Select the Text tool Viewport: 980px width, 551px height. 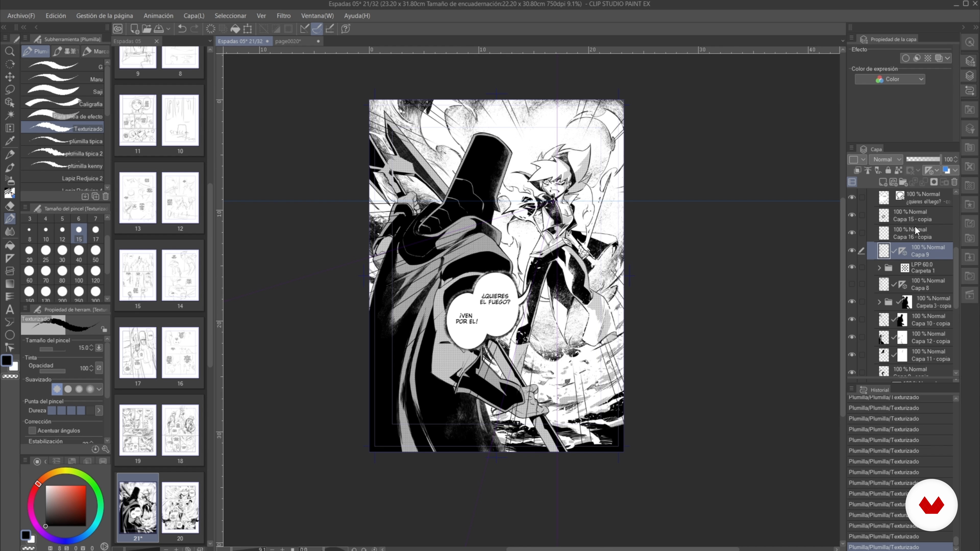click(x=10, y=309)
